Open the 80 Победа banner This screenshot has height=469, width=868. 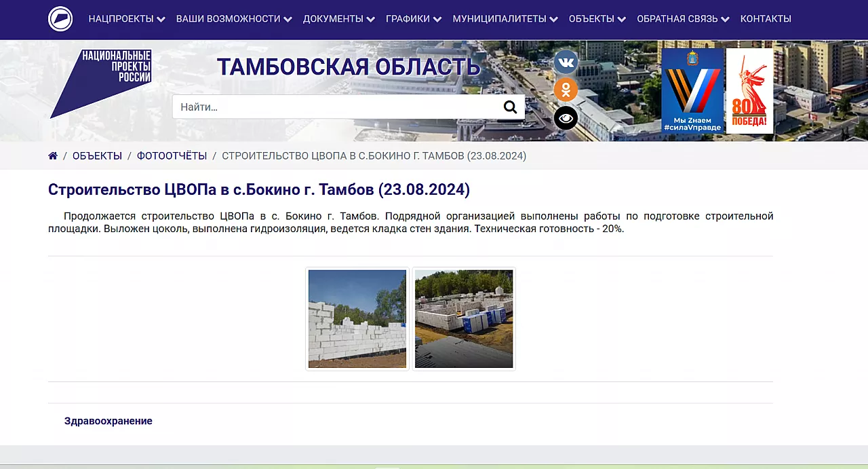tap(749, 90)
